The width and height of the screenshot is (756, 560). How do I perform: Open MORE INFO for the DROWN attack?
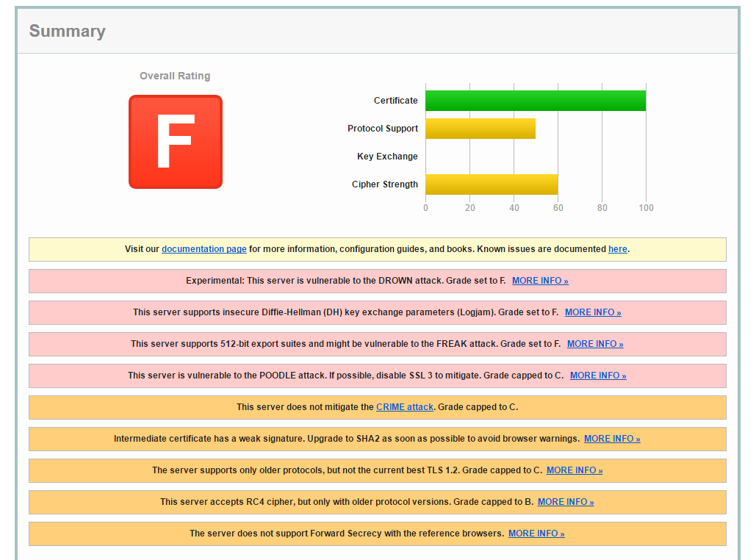point(539,281)
